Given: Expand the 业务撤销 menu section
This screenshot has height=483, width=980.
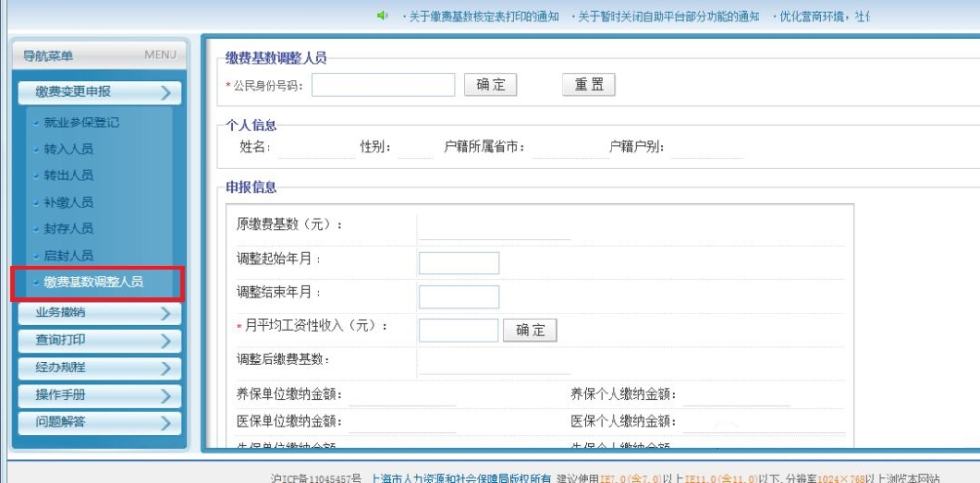Looking at the screenshot, I should (99, 314).
